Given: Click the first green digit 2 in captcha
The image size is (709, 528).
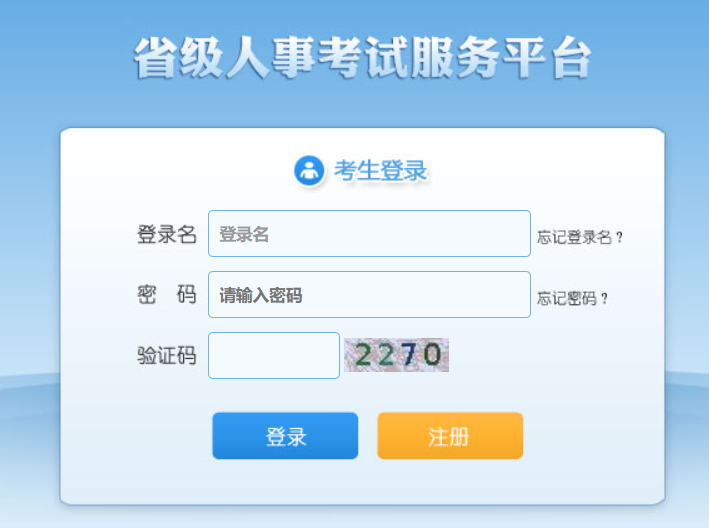Looking at the screenshot, I should 364,354.
